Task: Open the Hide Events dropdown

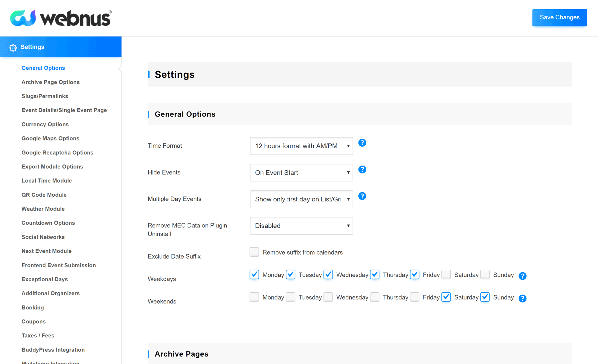Action: [301, 172]
